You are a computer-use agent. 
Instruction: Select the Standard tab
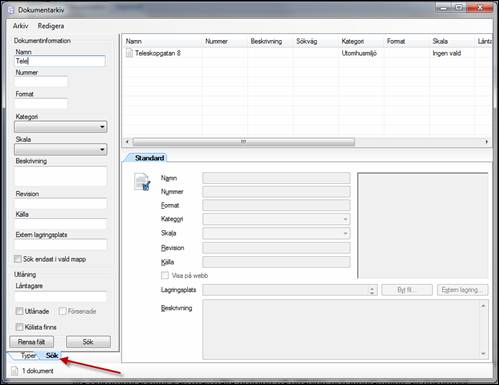[x=149, y=158]
